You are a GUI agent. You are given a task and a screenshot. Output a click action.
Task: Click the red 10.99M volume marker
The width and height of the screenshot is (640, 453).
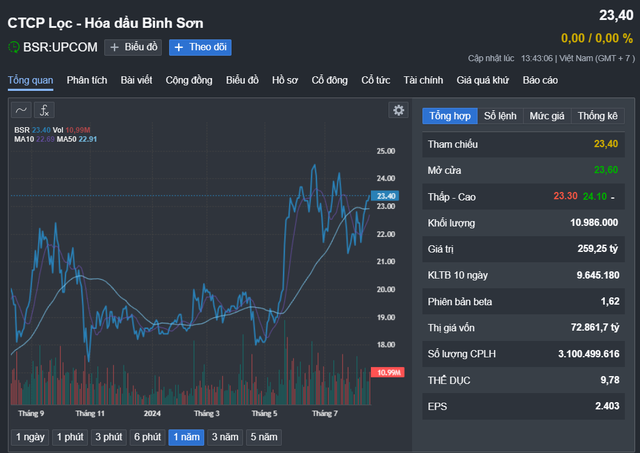pyautogui.click(x=385, y=372)
